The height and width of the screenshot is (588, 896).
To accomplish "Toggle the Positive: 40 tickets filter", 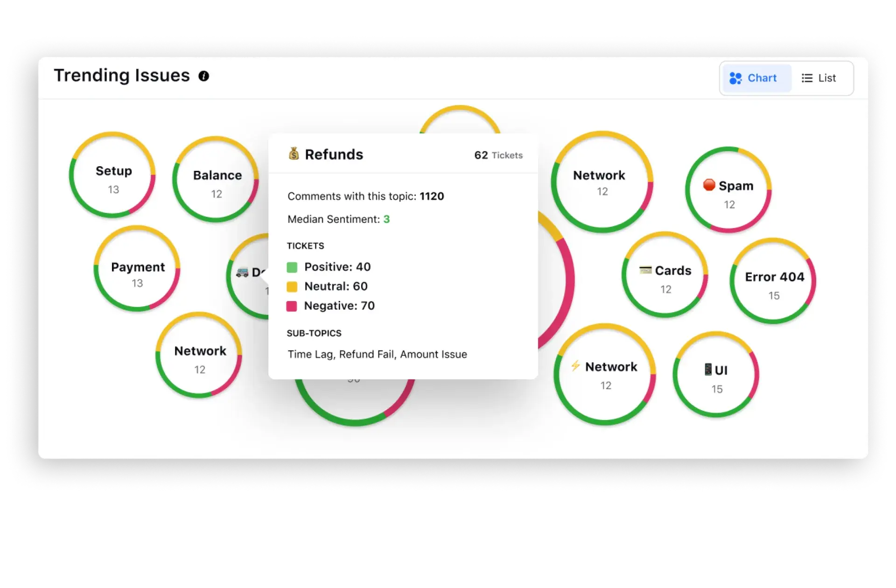I will 334,267.
